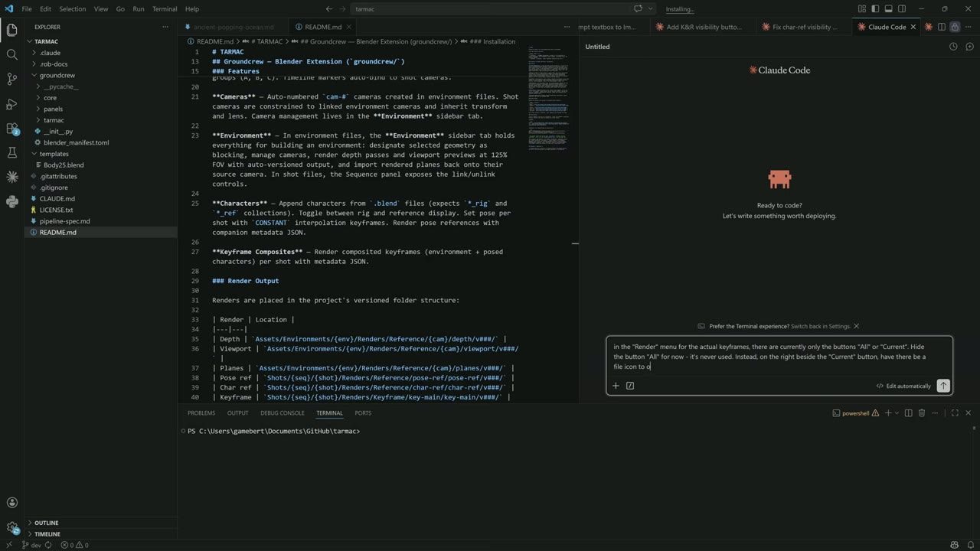Toggle Edit automatically mode
Image resolution: width=980 pixels, height=551 pixels.
(x=903, y=386)
